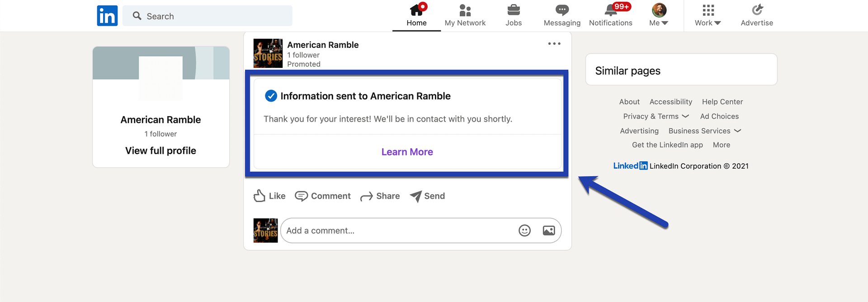The width and height of the screenshot is (868, 302).
Task: Open American Ramble name in sidebar card
Action: [161, 120]
